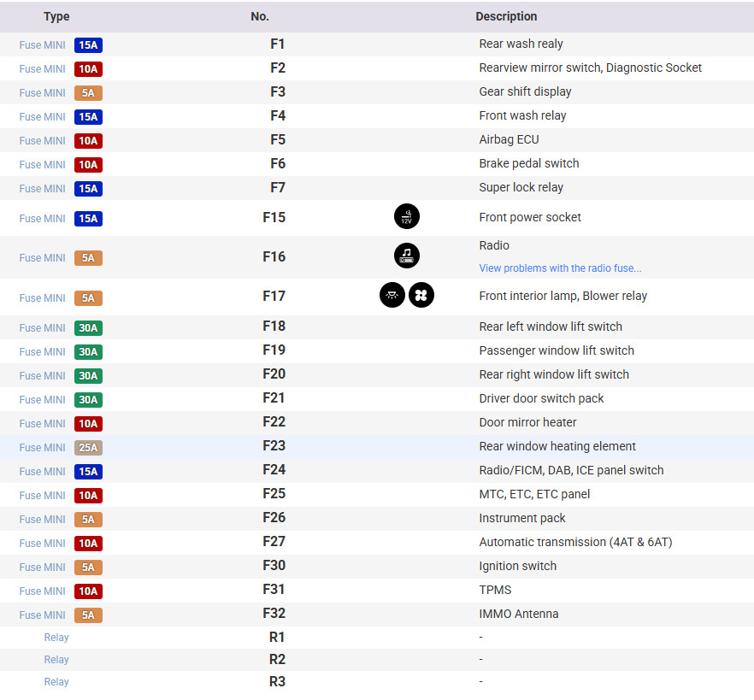The image size is (754, 700).
Task: Click 'Rearview mirror switch, Diagnostic Socket' description
Action: [590, 68]
